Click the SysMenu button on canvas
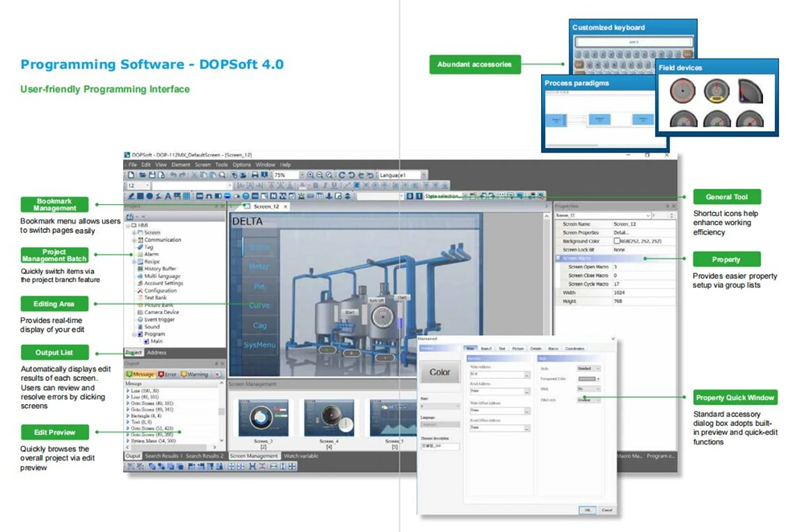 [260, 345]
